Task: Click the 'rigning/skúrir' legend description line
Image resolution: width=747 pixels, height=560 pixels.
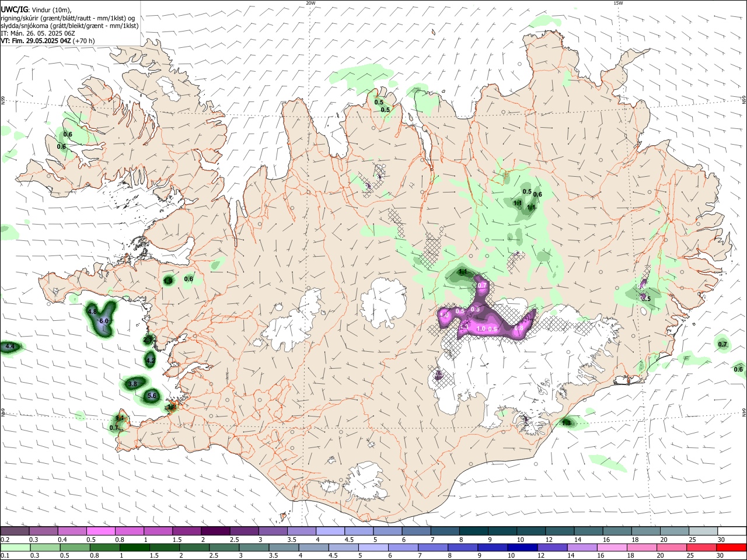Action: coord(68,18)
